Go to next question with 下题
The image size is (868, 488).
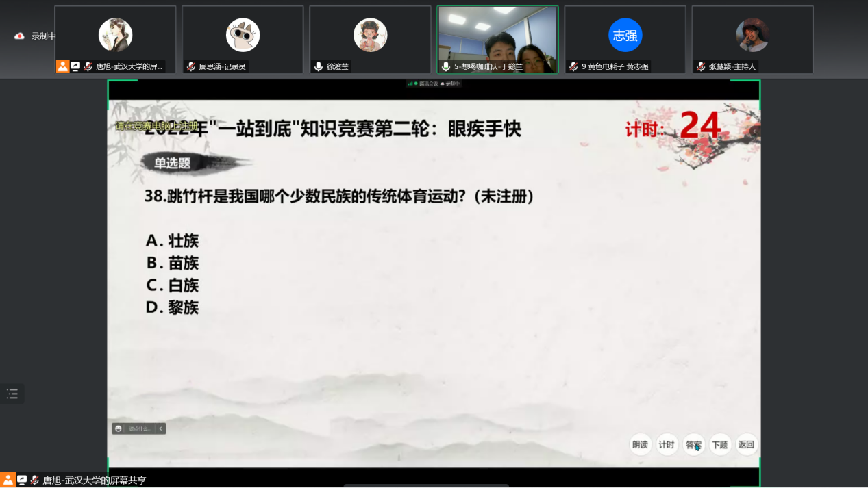719,444
